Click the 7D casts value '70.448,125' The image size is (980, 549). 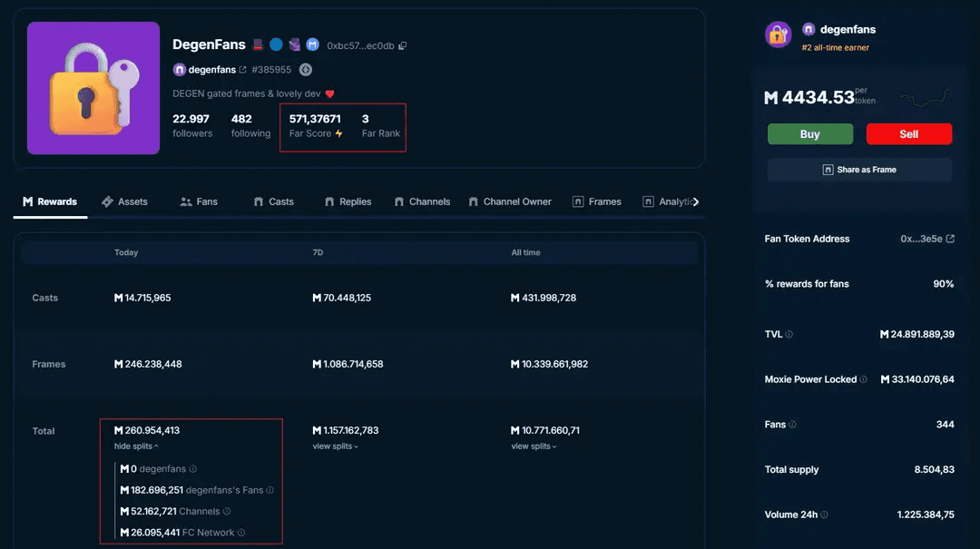(x=347, y=298)
